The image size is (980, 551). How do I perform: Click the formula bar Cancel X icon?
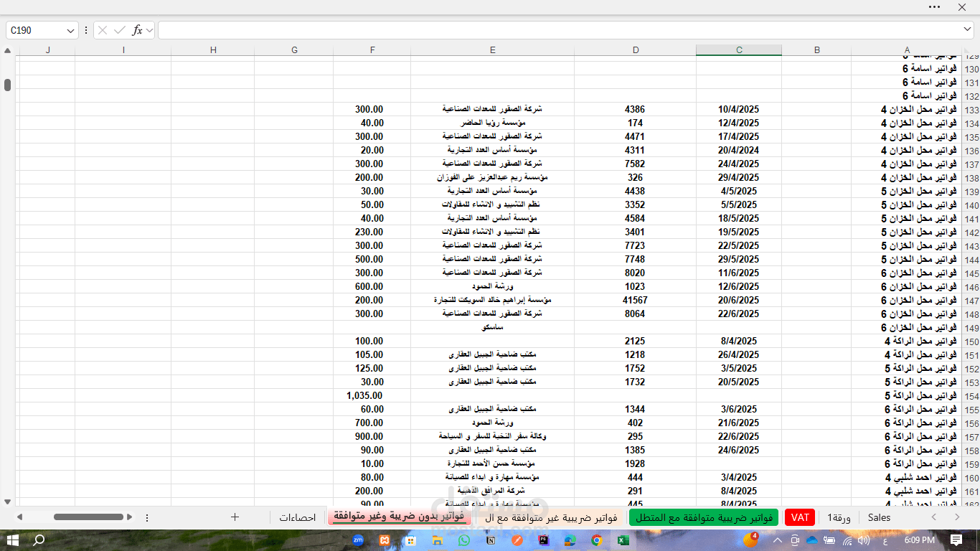pos(103,30)
